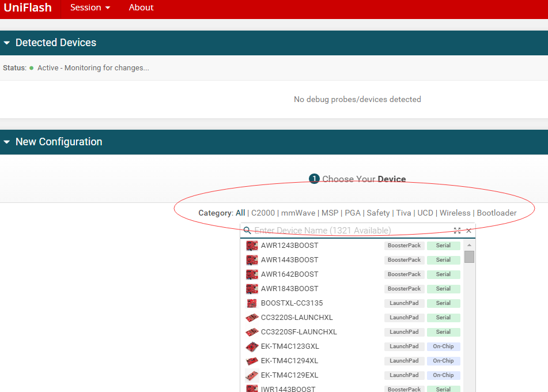This screenshot has height=392, width=548.
Task: Close the device search list
Action: click(469, 231)
